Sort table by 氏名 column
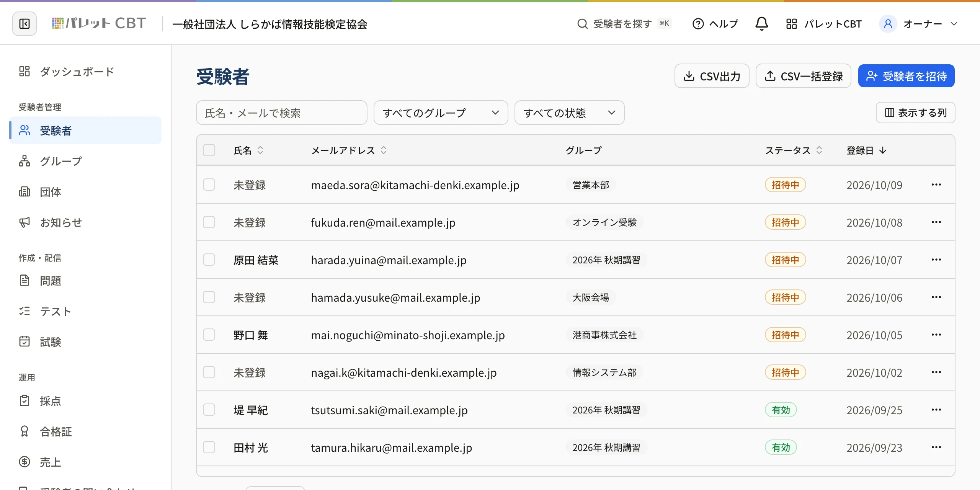Viewport: 980px width, 490px height. click(248, 150)
